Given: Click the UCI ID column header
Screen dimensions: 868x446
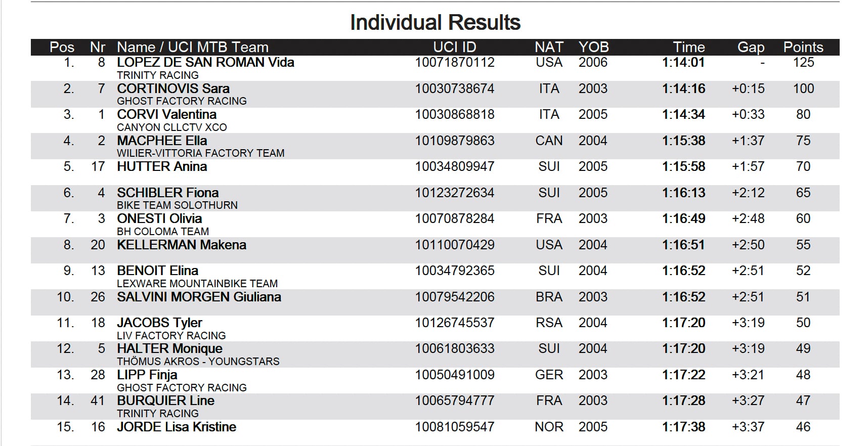Looking at the screenshot, I should 454,48.
